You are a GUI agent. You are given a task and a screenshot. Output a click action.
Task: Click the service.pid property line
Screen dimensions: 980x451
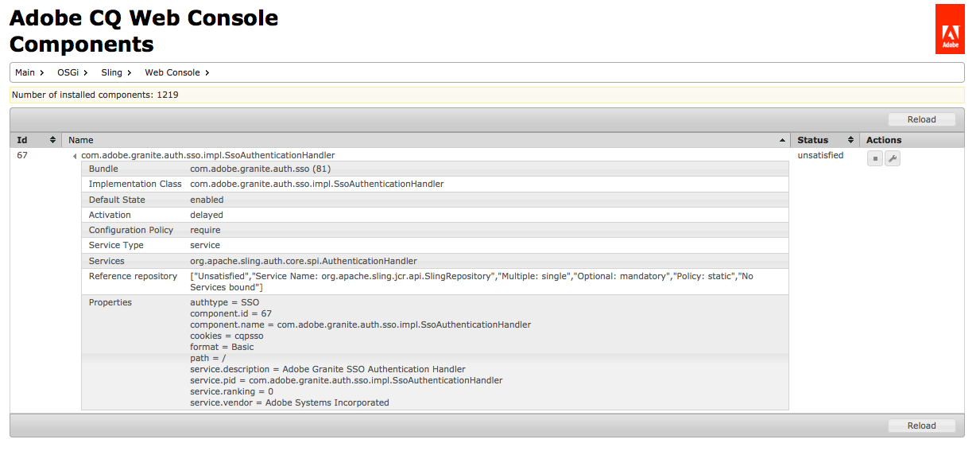(x=347, y=380)
